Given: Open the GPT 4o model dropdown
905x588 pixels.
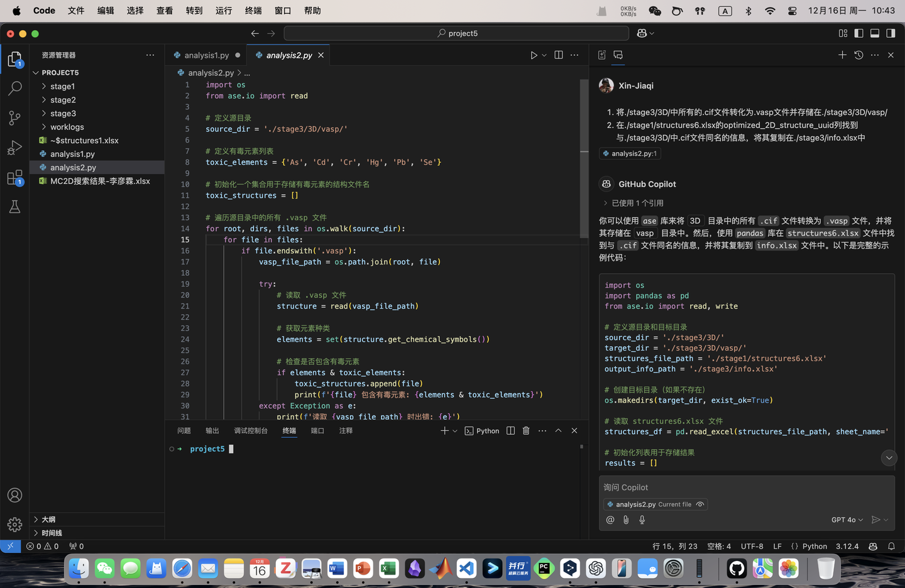Looking at the screenshot, I should (847, 520).
